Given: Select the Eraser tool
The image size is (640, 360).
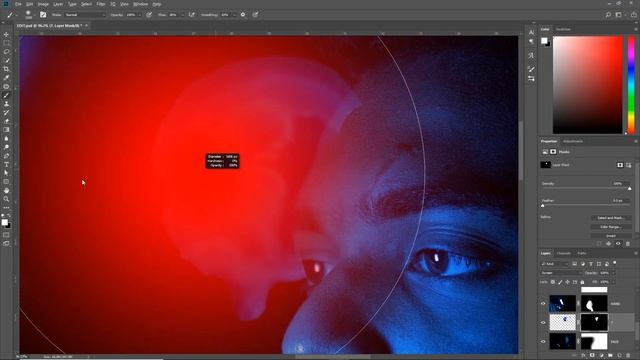Looking at the screenshot, I should pyautogui.click(x=6, y=121).
